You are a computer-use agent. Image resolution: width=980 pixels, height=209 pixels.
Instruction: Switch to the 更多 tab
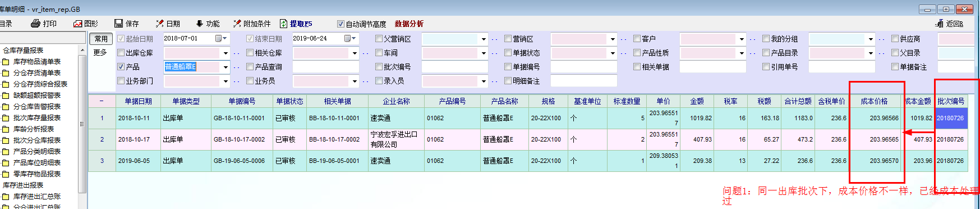tap(100, 52)
